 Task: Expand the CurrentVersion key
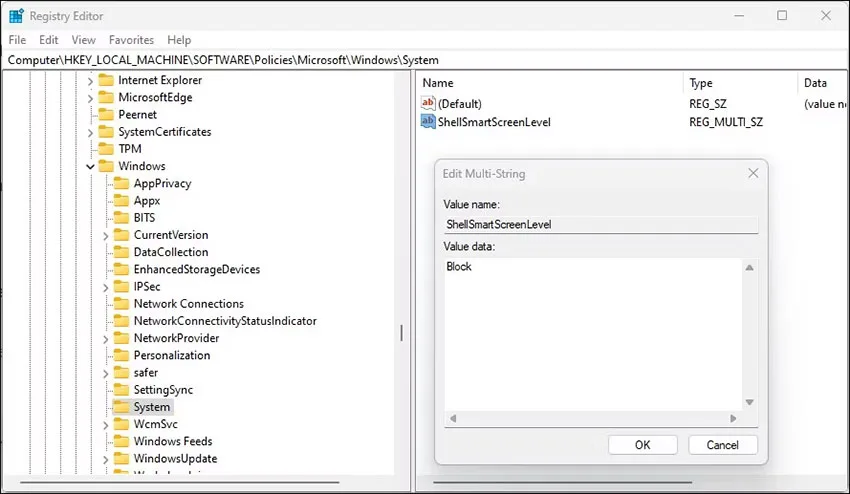point(106,235)
